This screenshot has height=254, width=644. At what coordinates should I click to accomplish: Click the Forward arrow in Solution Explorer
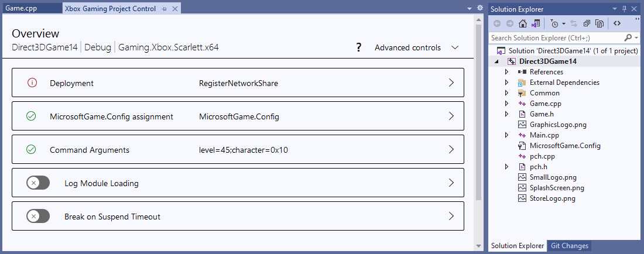510,24
